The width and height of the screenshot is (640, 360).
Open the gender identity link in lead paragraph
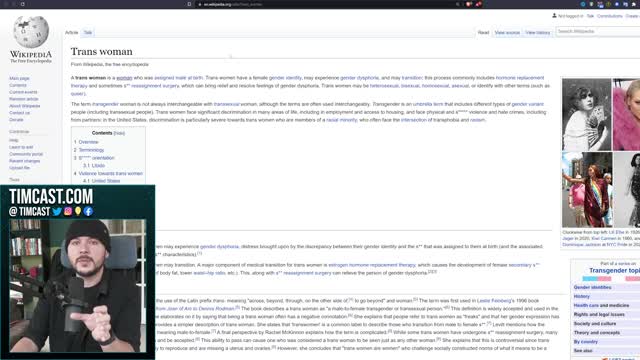click(285, 78)
